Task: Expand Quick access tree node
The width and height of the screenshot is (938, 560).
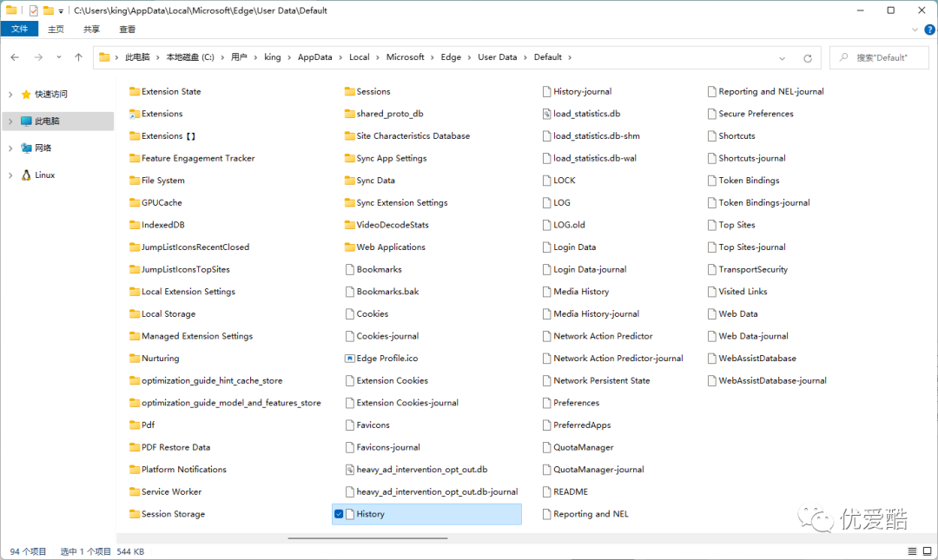Action: coord(10,95)
